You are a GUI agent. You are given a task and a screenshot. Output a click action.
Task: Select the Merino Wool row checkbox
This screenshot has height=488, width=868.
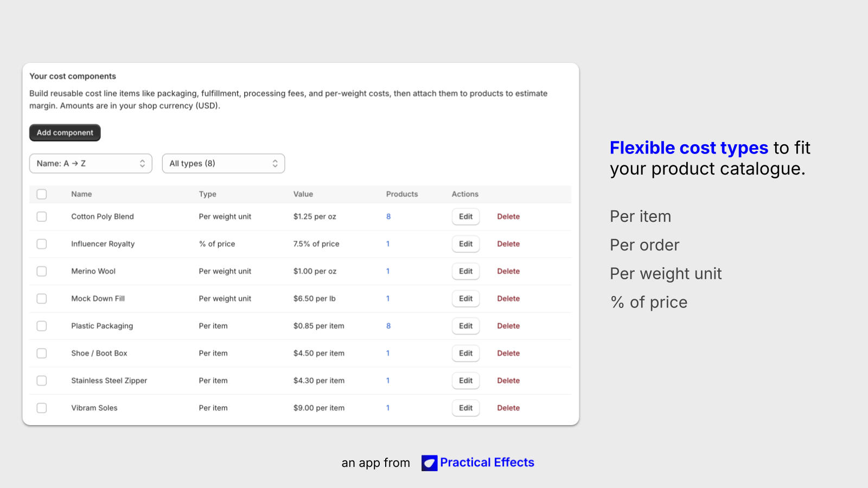click(42, 271)
